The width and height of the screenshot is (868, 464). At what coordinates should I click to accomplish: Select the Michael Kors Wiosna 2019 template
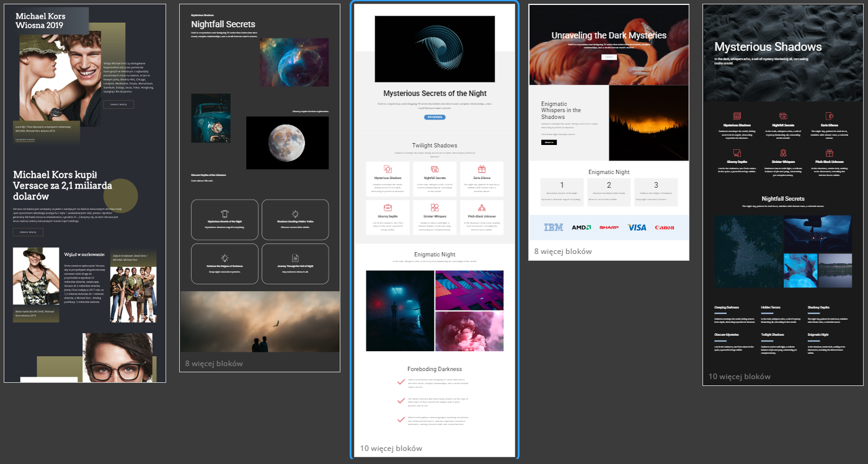click(85, 193)
